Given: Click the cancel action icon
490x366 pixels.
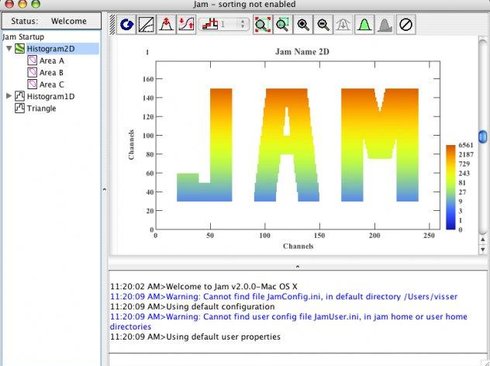Looking at the screenshot, I should [406, 24].
